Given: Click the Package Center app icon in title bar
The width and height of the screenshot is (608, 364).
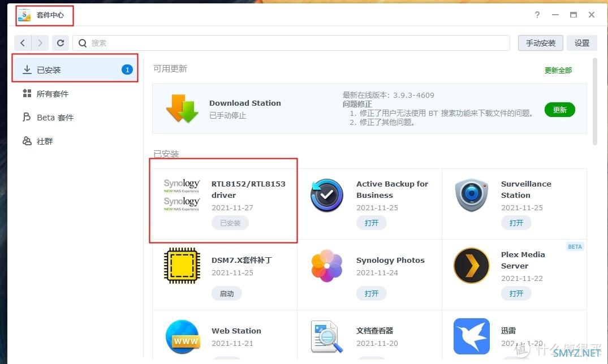Looking at the screenshot, I should (x=24, y=15).
